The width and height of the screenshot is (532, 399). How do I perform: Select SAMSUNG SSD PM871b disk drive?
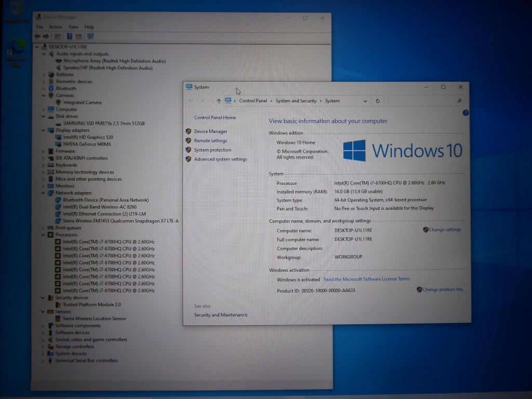104,124
